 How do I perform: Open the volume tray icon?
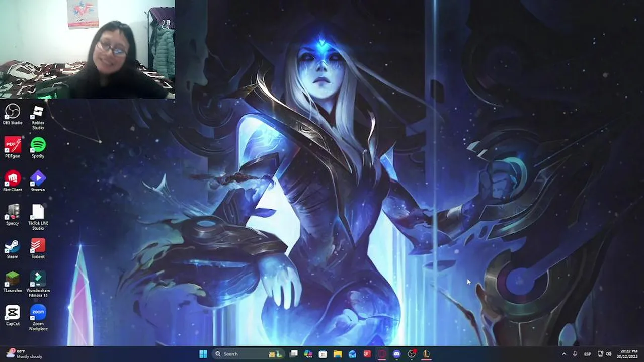608,354
